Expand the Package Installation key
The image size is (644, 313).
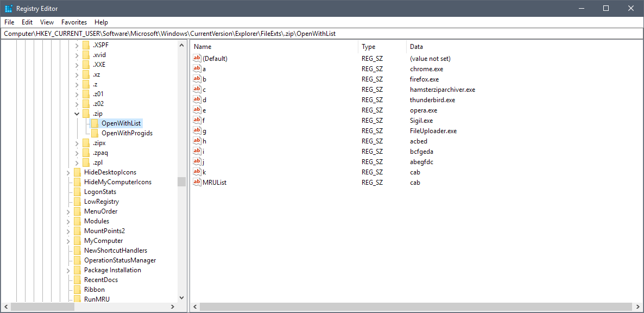click(x=68, y=270)
